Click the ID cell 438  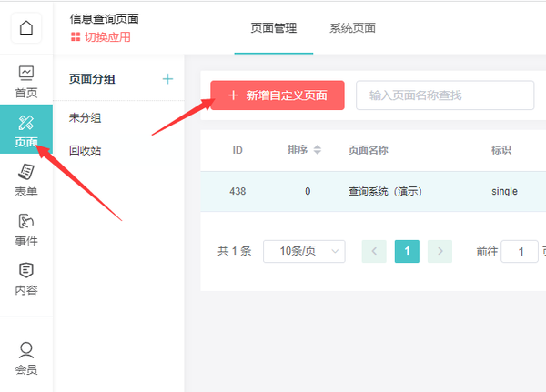click(238, 191)
